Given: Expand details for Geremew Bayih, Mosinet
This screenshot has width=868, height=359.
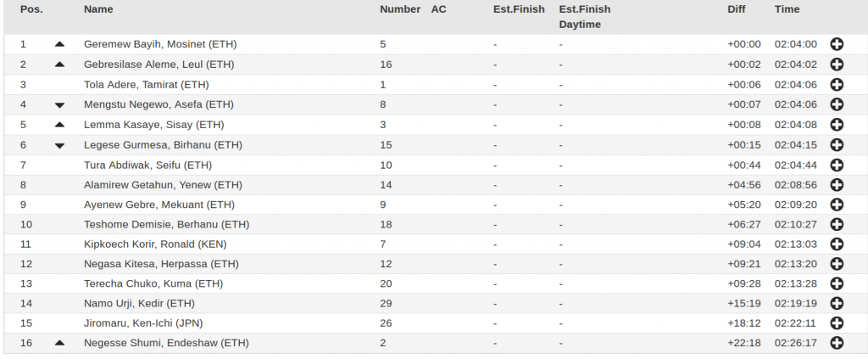Looking at the screenshot, I should coord(837,44).
